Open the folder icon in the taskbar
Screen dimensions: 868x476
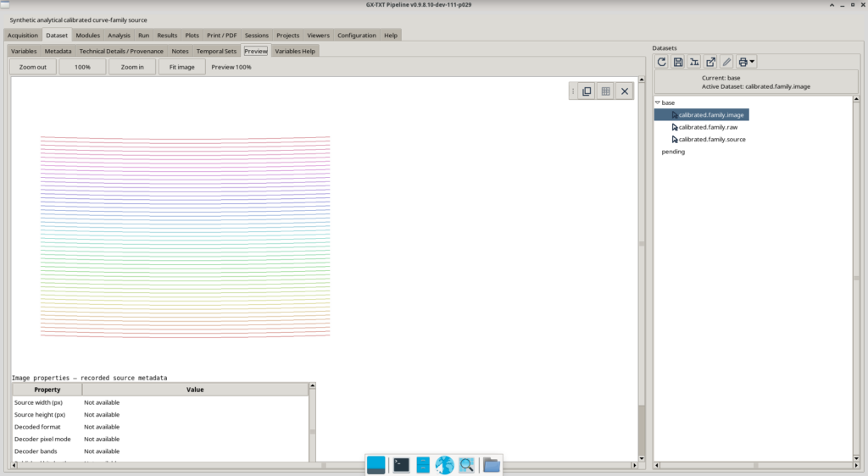click(491, 465)
